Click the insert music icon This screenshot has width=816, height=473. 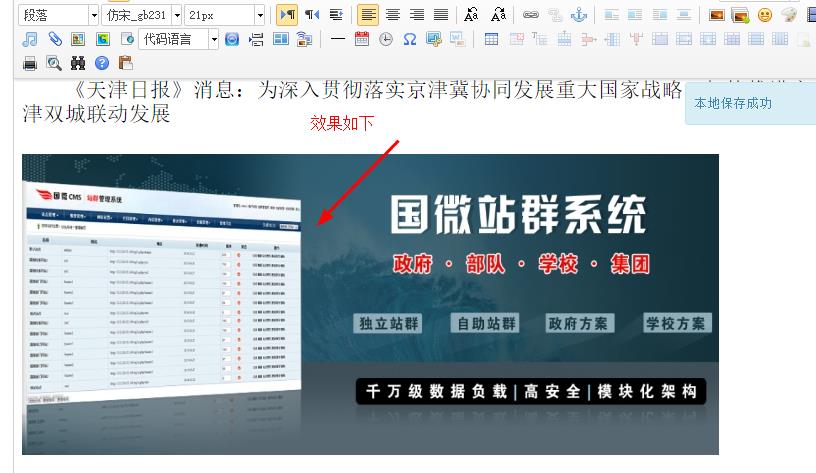pos(30,40)
